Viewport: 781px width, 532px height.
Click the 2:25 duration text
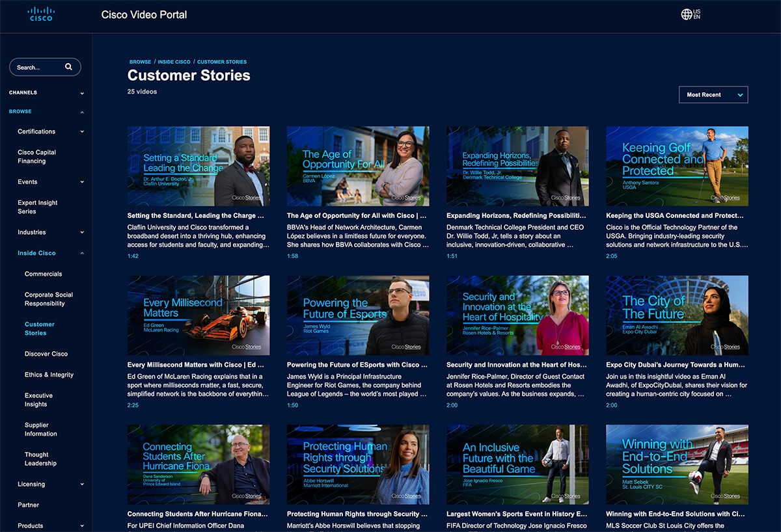coord(133,405)
